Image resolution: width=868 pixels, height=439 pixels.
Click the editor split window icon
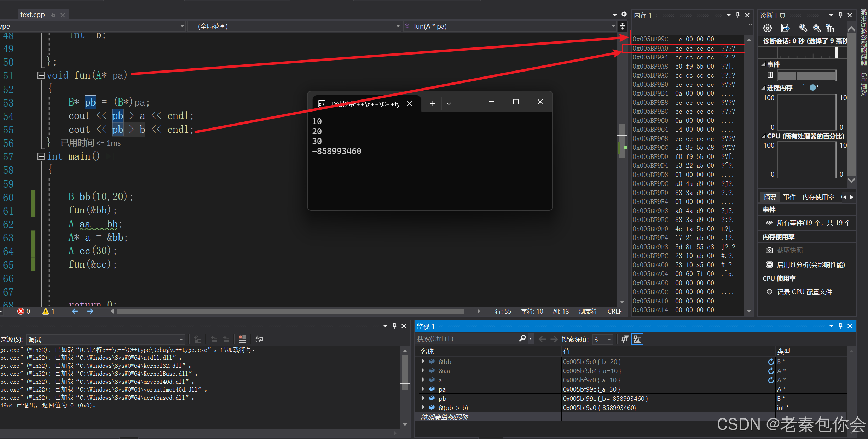click(622, 26)
